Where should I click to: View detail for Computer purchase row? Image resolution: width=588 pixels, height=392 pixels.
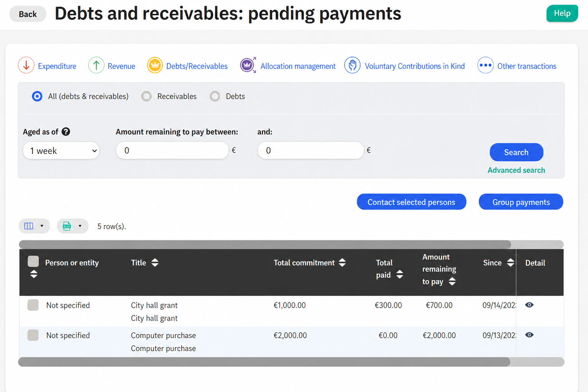(529, 335)
